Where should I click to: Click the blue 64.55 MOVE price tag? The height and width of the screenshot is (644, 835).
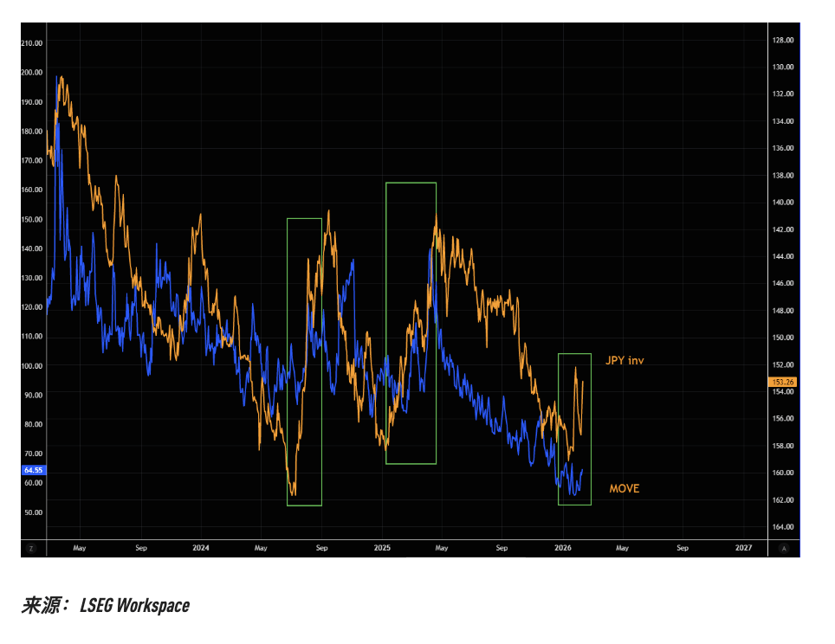(32, 470)
